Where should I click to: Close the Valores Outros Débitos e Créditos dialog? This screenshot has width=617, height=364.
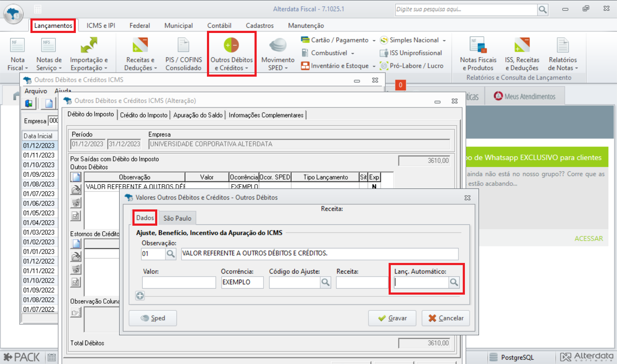pos(467,198)
